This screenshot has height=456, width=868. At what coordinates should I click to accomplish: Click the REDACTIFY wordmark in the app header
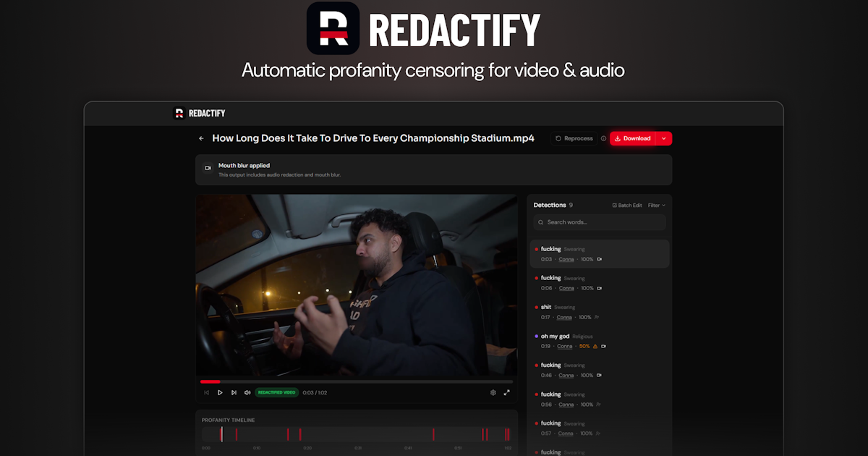coord(207,113)
